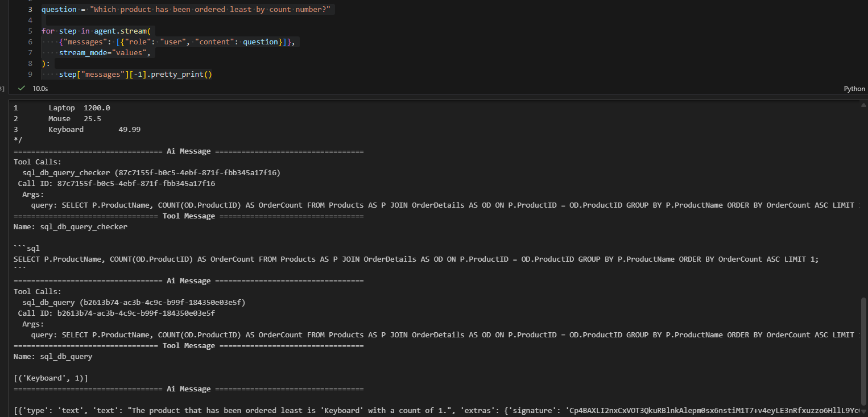Click the [('Keyboard', 1)] query result

51,378
